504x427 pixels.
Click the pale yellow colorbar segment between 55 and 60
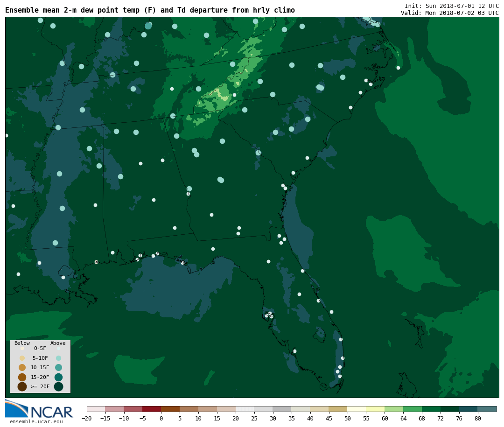(375, 409)
